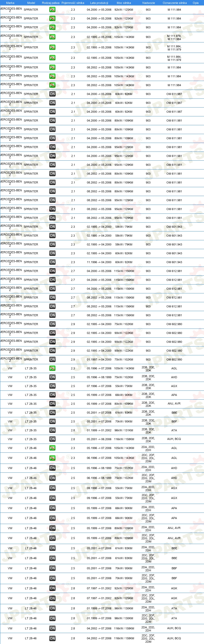The width and height of the screenshot is (204, 644).
Task: Click PB icon in LT 28-46 AGL 06.1996 row
Action: point(52,458)
